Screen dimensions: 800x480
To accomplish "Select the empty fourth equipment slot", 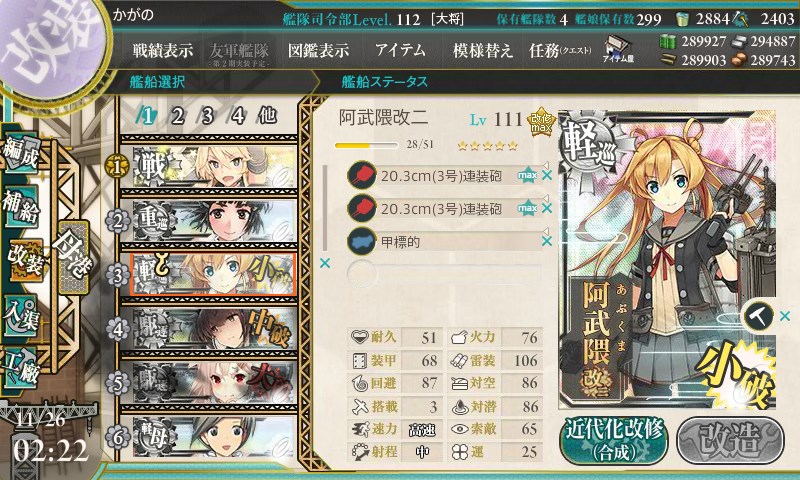I will [444, 273].
